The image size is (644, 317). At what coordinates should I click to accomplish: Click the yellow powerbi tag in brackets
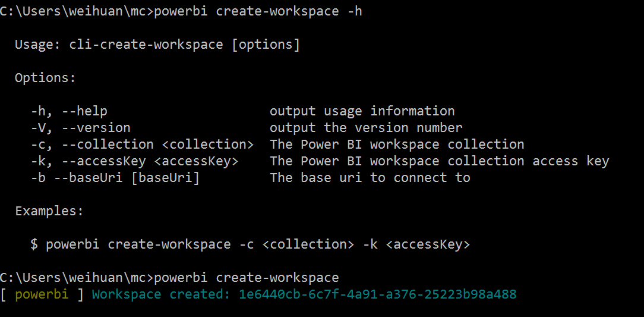(42, 294)
